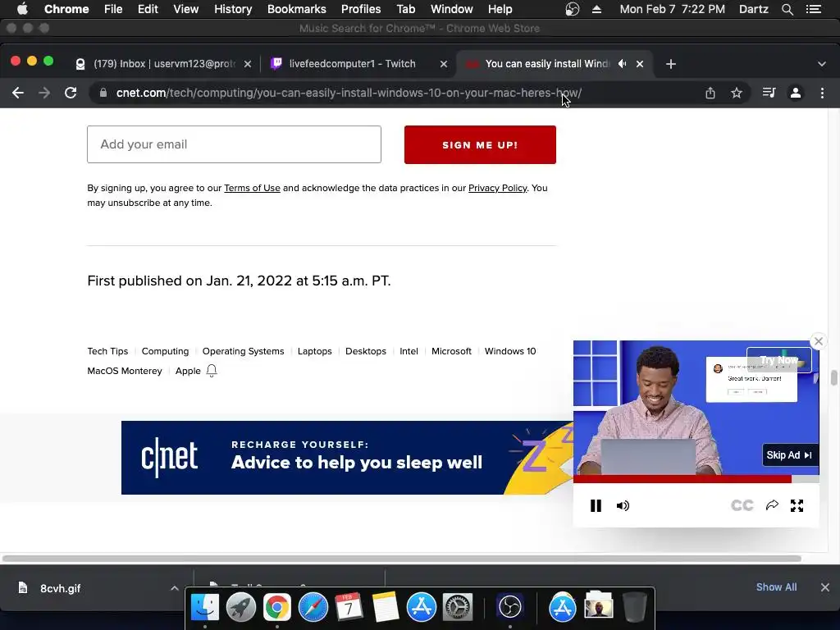Open Trash in the Dock
The width and height of the screenshot is (840, 630).
(x=634, y=607)
